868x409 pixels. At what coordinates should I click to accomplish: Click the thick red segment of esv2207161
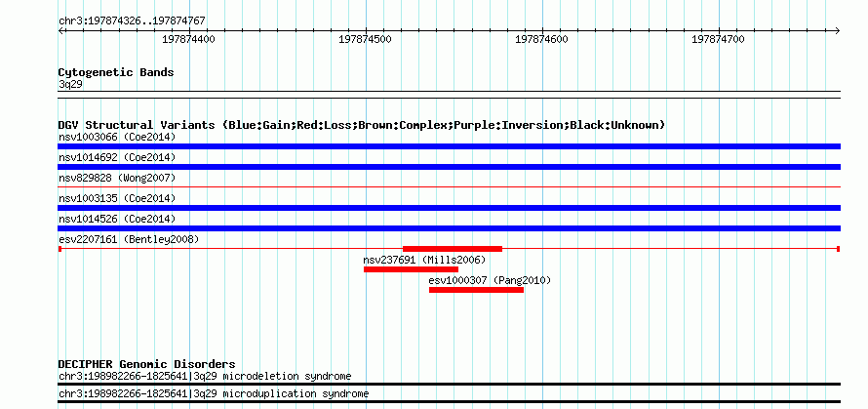coord(453,249)
